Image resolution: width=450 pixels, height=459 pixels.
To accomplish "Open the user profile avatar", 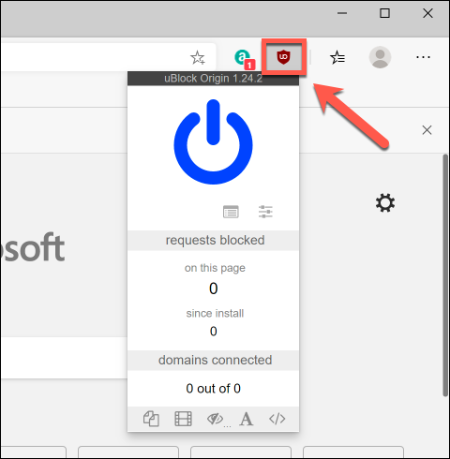I will click(x=380, y=57).
